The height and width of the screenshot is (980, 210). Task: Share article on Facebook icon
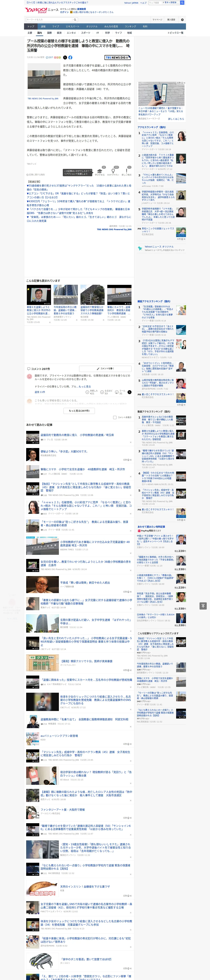(70, 57)
